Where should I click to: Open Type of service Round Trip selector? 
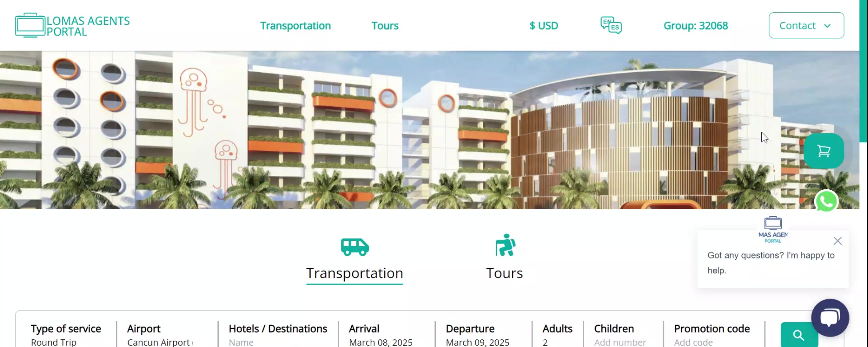pos(66,335)
